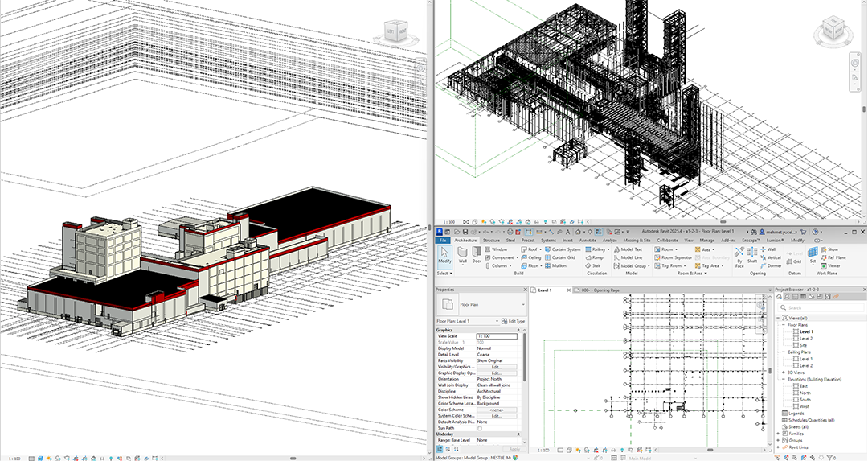The width and height of the screenshot is (868, 461).
Task: Click the Room Separator tool
Action: click(674, 257)
